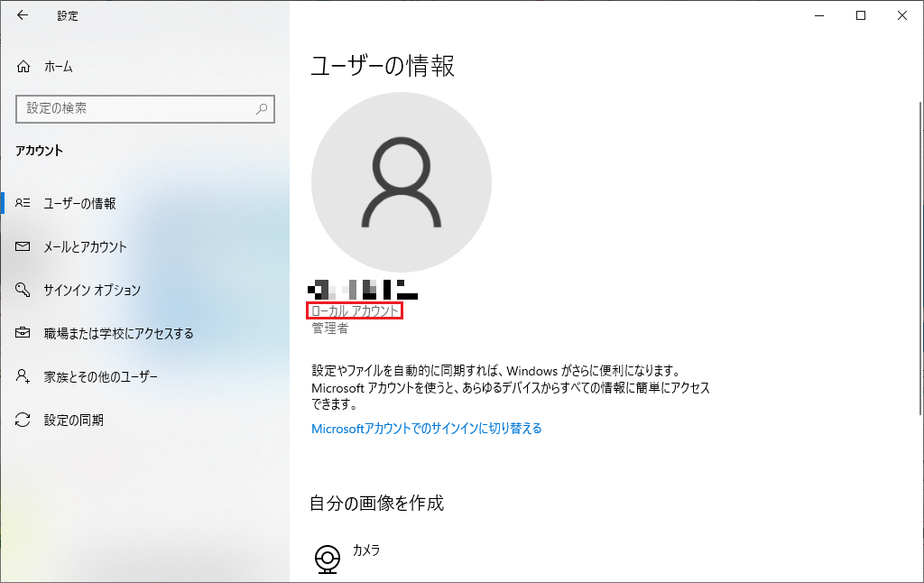Viewport: 924px width, 583px height.
Task: Click the home icon in sidebar
Action: coord(24,67)
